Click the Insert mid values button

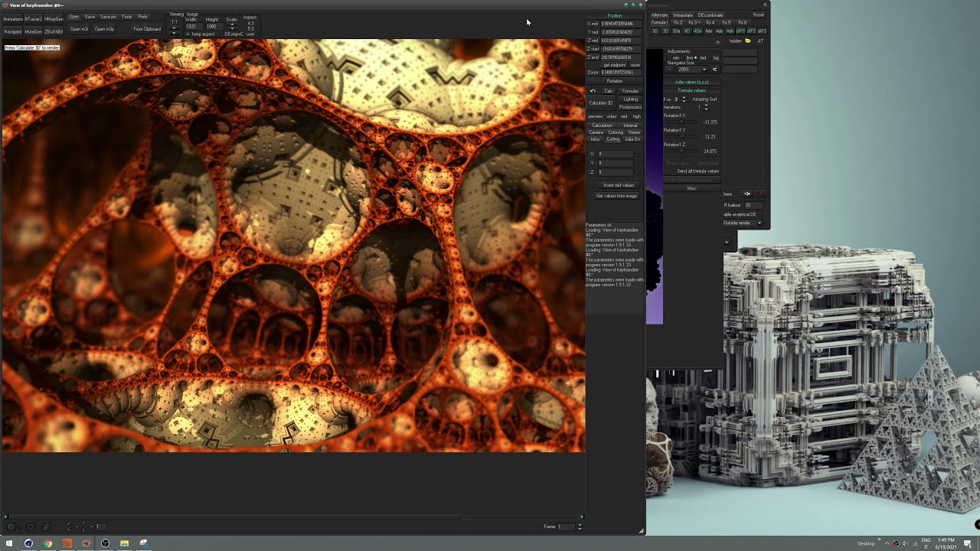pyautogui.click(x=619, y=185)
